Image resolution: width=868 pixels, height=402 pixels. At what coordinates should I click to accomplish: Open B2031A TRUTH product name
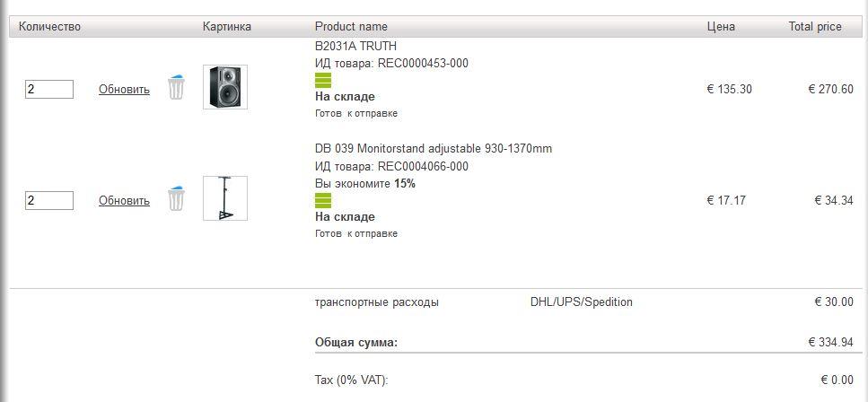coord(355,46)
